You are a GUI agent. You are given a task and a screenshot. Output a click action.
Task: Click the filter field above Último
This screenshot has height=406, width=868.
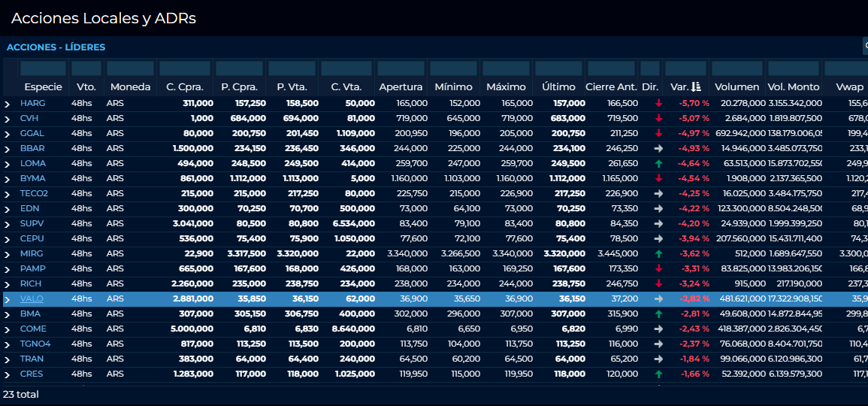pos(558,68)
